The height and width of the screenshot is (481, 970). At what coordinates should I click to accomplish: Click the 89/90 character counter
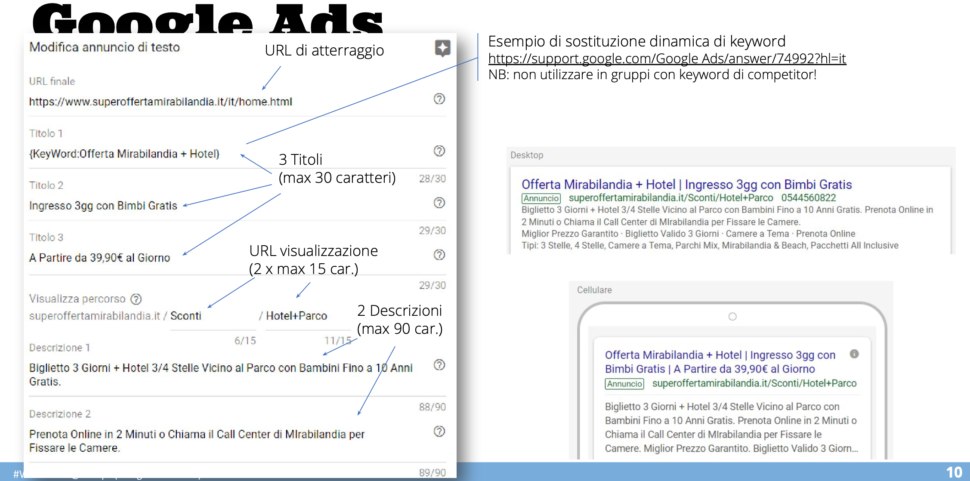click(432, 473)
